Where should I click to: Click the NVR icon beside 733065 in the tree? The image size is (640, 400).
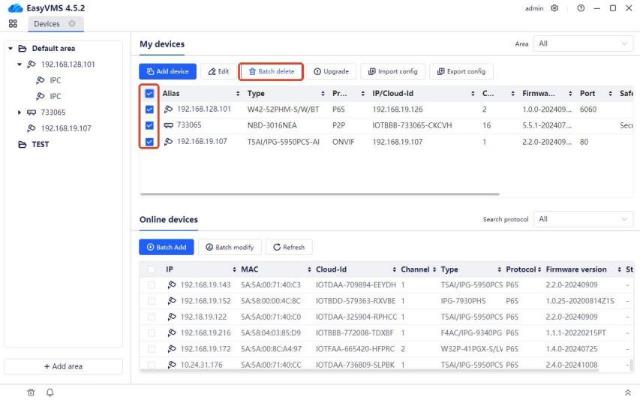[32, 113]
